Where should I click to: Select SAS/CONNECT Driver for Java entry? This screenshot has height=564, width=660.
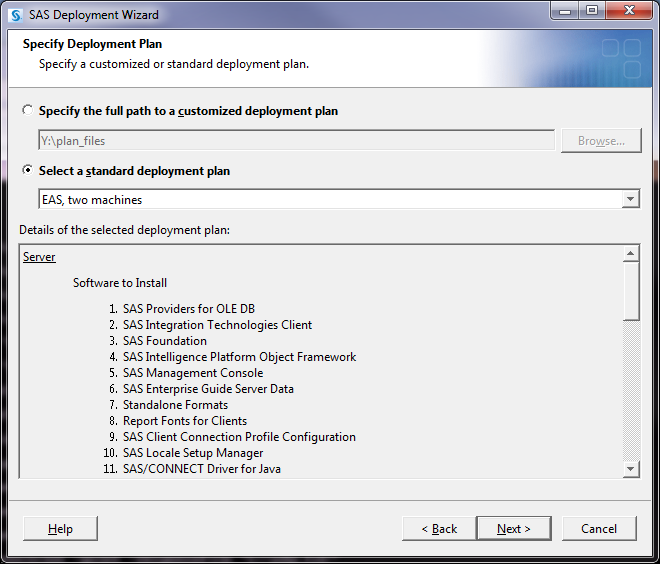tap(202, 469)
